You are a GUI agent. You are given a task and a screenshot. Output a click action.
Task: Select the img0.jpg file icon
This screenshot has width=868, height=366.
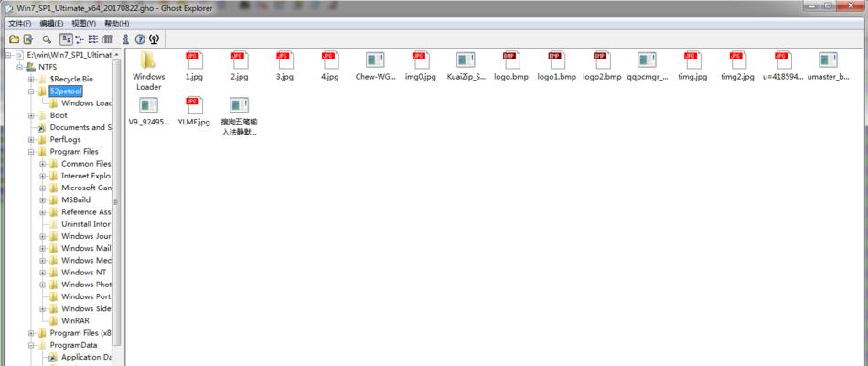pyautogui.click(x=421, y=59)
